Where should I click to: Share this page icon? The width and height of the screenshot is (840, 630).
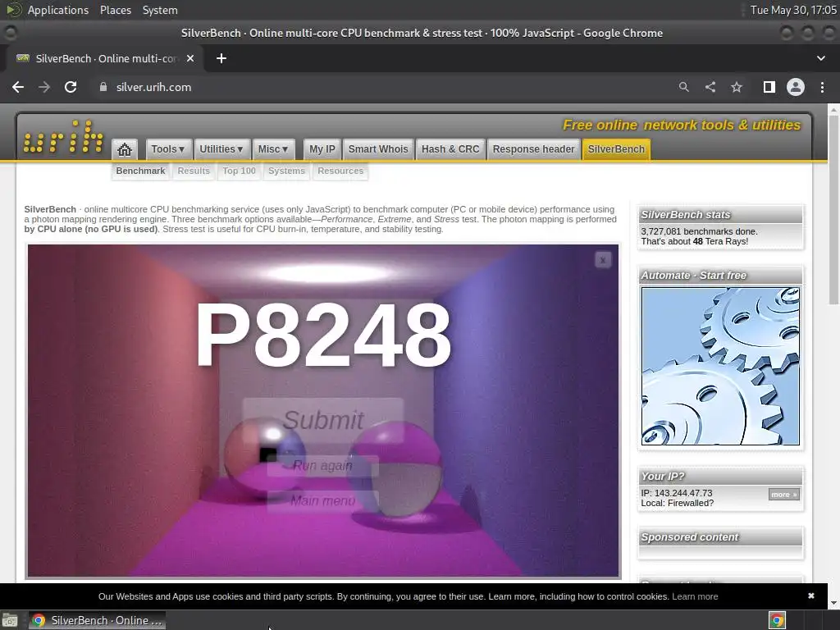[x=710, y=87]
